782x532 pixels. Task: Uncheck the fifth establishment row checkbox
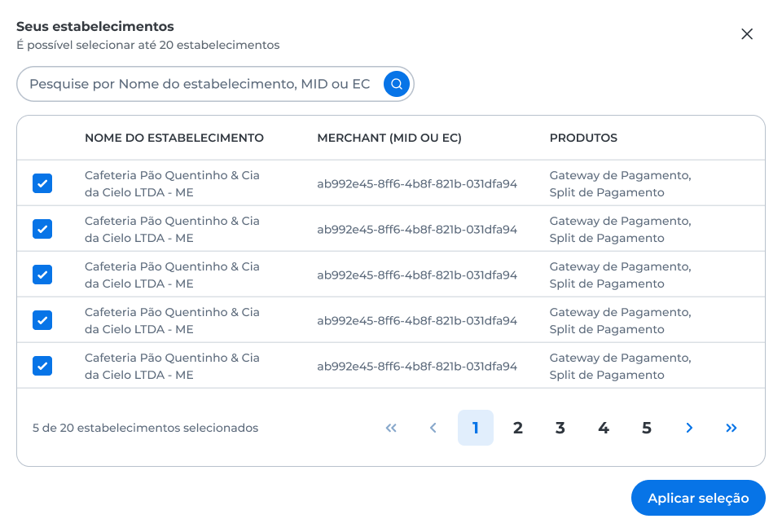[42, 366]
